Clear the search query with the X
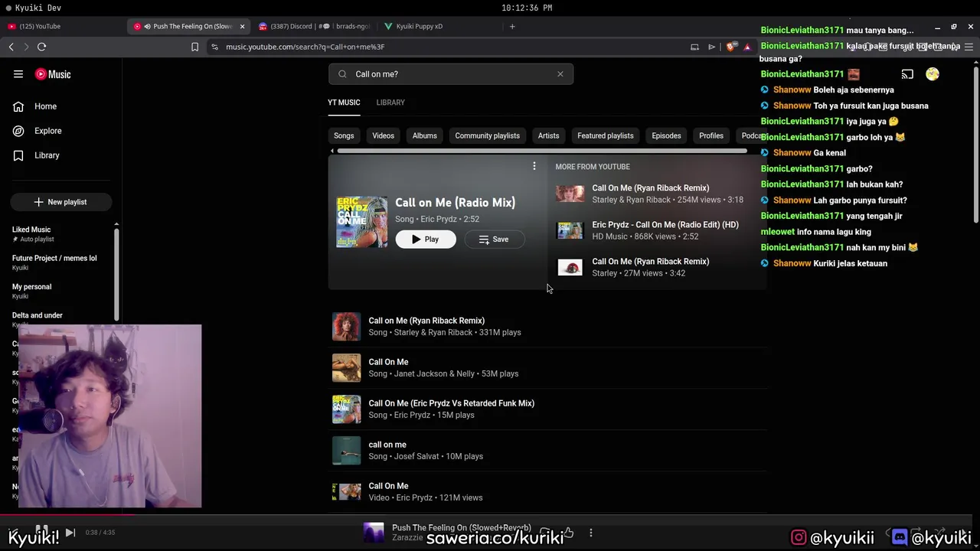 tap(560, 74)
